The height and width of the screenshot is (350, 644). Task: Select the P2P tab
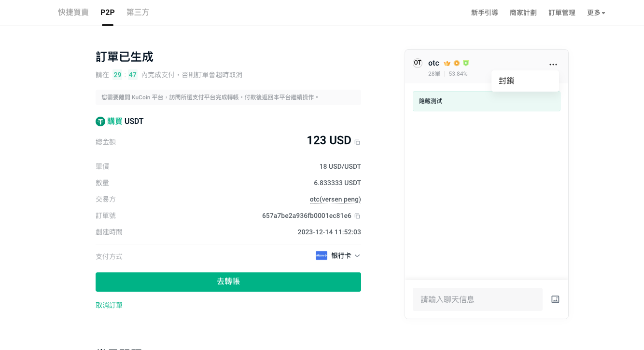coord(108,12)
